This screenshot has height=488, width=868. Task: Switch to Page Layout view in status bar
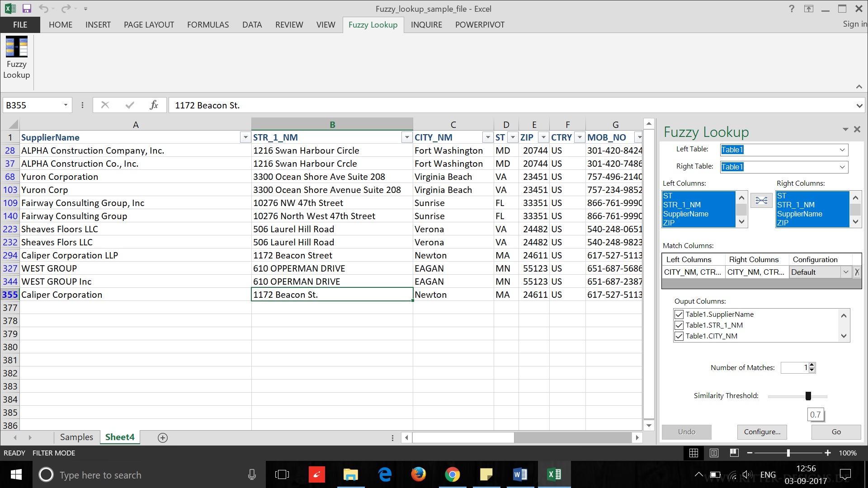[x=714, y=453]
